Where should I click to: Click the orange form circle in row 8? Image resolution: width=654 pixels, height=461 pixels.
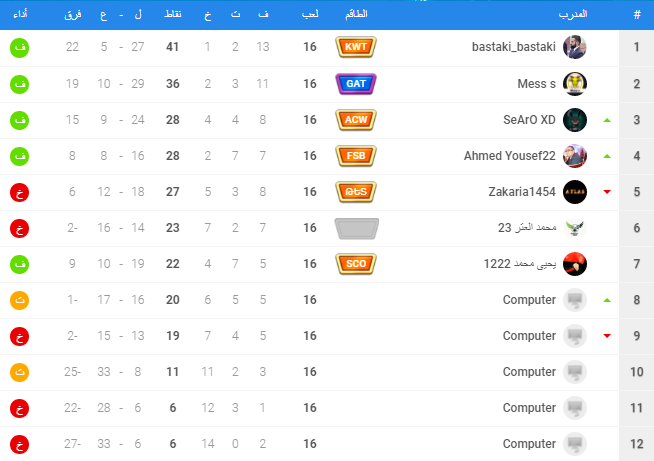click(20, 300)
